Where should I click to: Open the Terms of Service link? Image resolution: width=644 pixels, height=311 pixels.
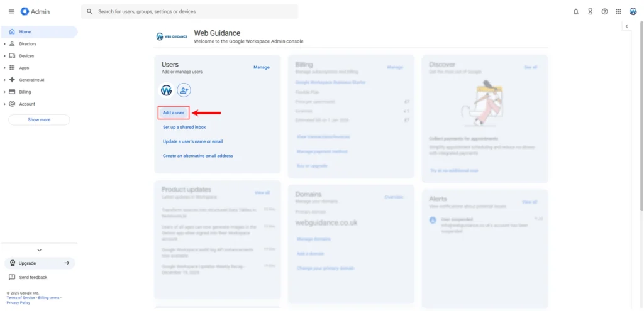click(x=21, y=298)
